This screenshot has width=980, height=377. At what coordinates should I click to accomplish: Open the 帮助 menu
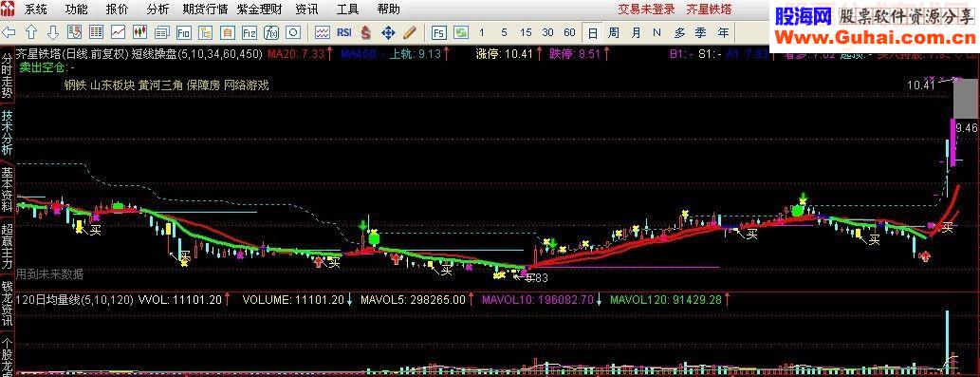click(389, 9)
